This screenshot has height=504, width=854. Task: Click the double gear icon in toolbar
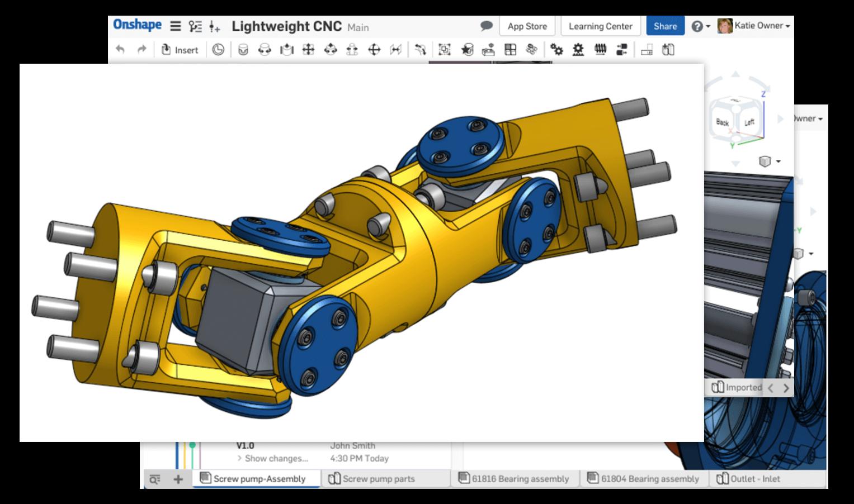(x=556, y=50)
